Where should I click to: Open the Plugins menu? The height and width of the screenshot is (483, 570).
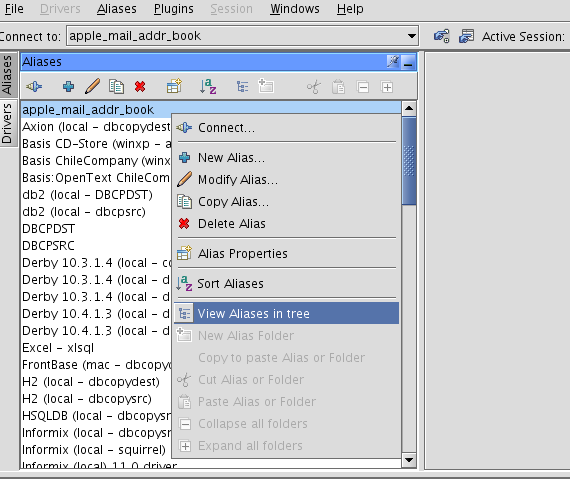(173, 9)
